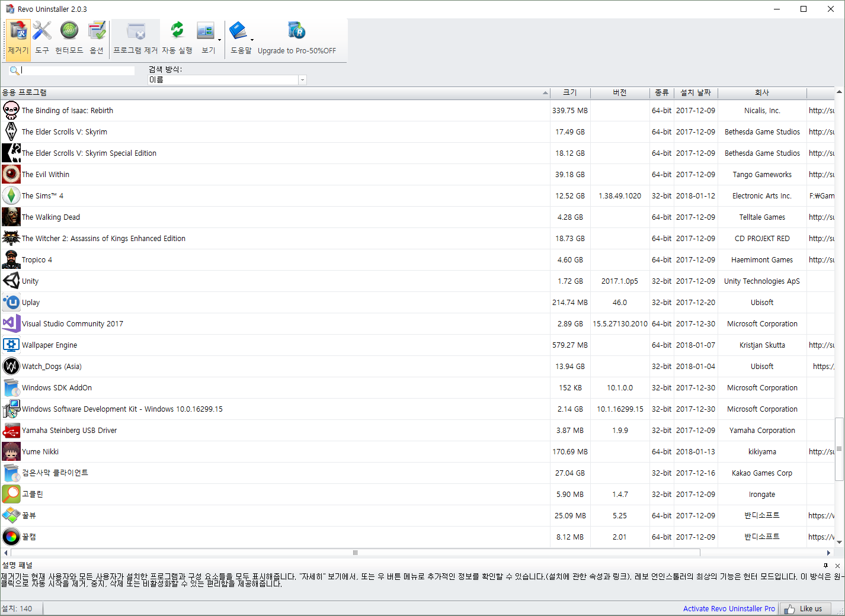The width and height of the screenshot is (845, 616).
Task: Click The Elder Scrolls V: Skyrim icon
Action: (11, 131)
